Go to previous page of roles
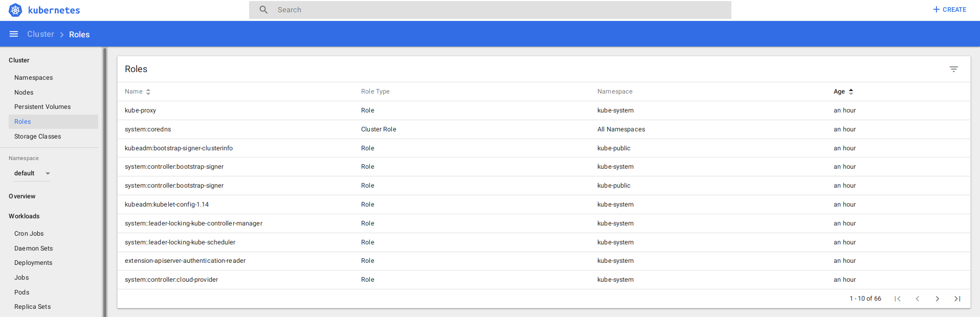 917,299
